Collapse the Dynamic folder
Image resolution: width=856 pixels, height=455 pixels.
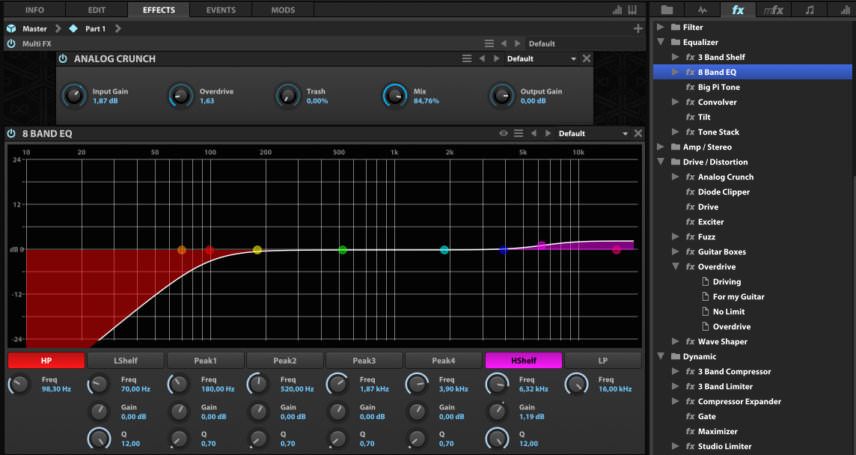click(661, 356)
